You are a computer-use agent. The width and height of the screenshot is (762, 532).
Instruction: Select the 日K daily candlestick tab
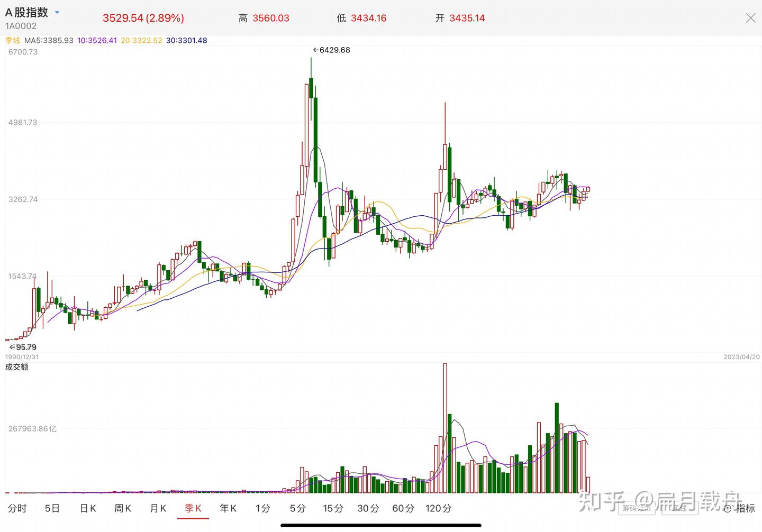click(88, 508)
